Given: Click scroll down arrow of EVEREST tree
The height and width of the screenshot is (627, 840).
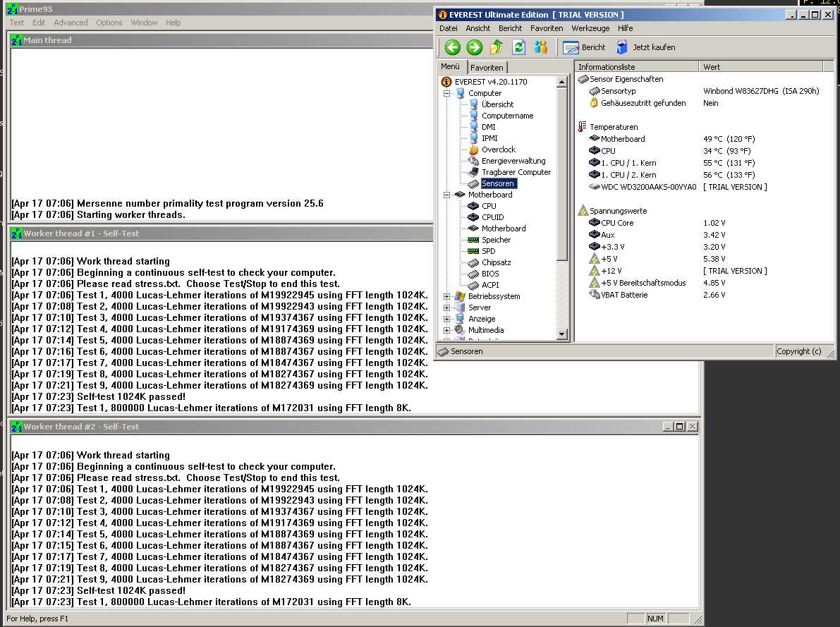Looking at the screenshot, I should pos(561,334).
